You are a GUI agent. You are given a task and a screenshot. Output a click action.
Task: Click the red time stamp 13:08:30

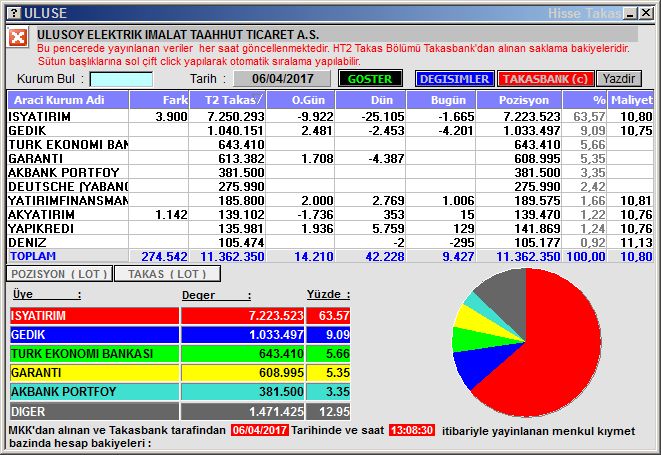point(411,430)
